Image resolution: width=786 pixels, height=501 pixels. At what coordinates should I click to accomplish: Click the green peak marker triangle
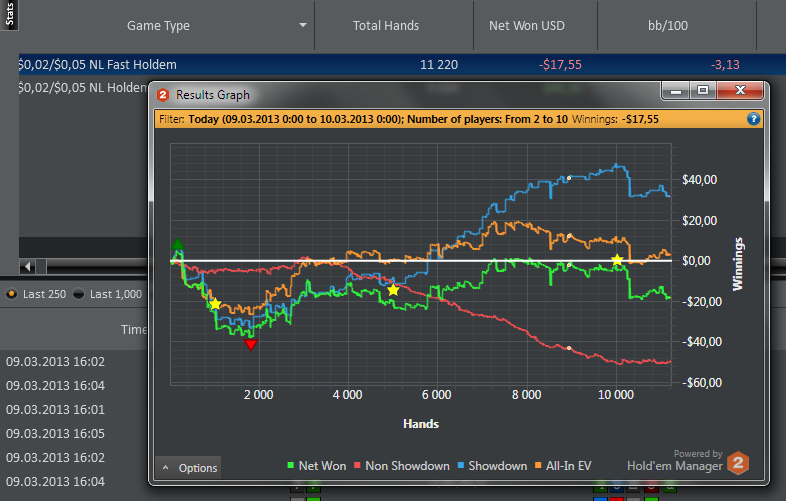pyautogui.click(x=178, y=244)
